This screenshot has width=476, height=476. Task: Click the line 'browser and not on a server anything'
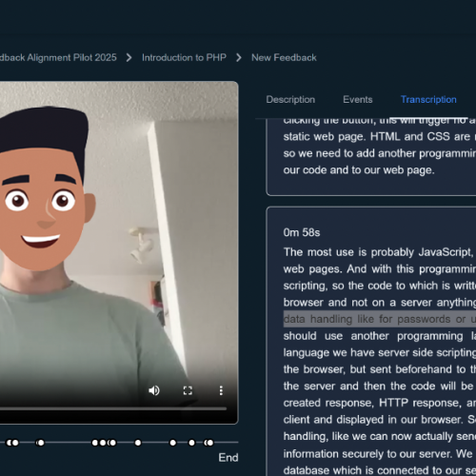point(380,303)
